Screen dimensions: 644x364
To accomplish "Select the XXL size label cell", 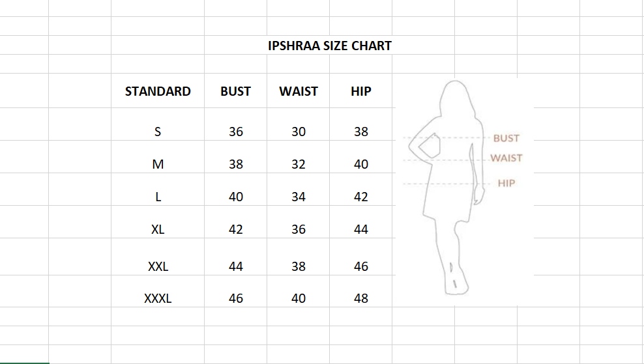I will coord(158,266).
